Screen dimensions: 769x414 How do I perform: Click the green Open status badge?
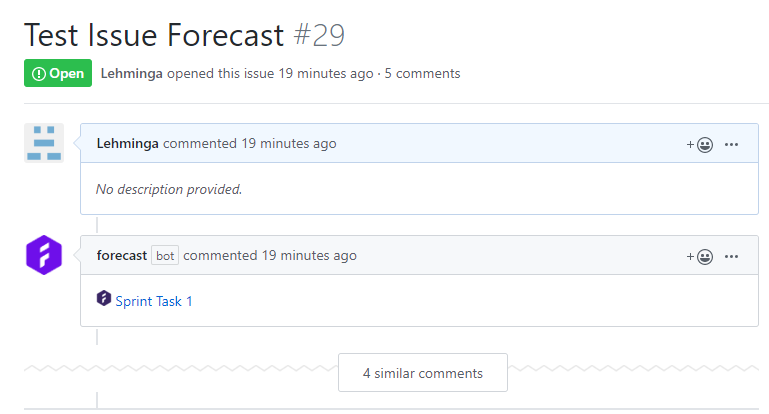click(58, 73)
